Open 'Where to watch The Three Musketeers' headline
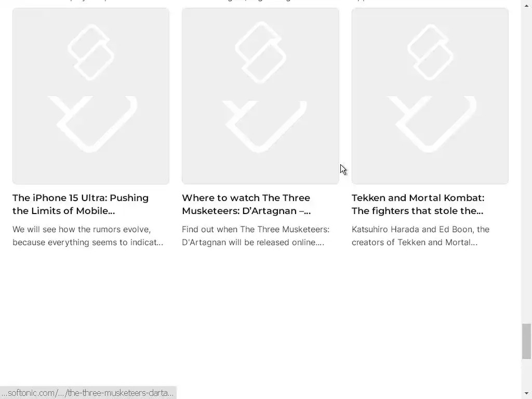 click(x=246, y=204)
